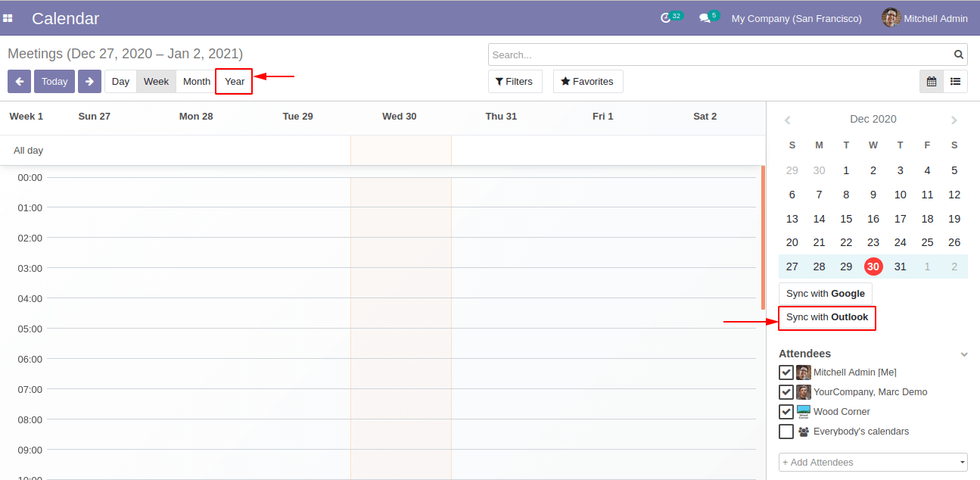This screenshot has height=480, width=980.
Task: Select January 2 in mini calendar
Action: click(x=954, y=266)
